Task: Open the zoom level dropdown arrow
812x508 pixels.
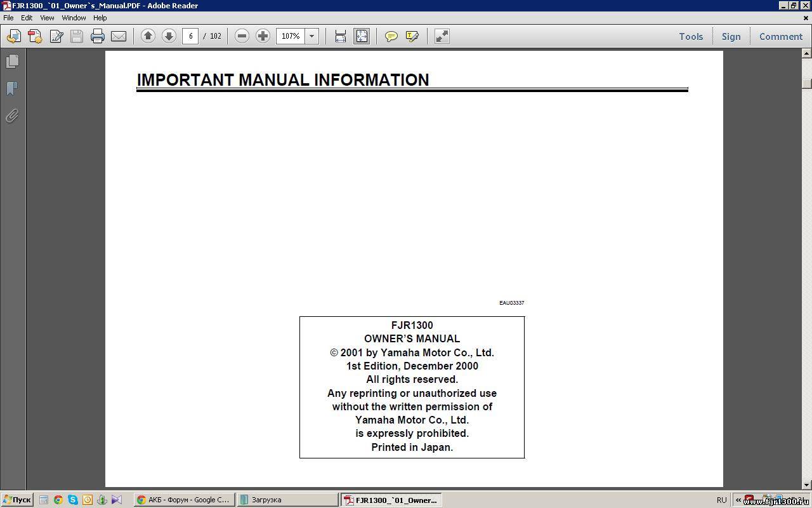Action: (312, 36)
